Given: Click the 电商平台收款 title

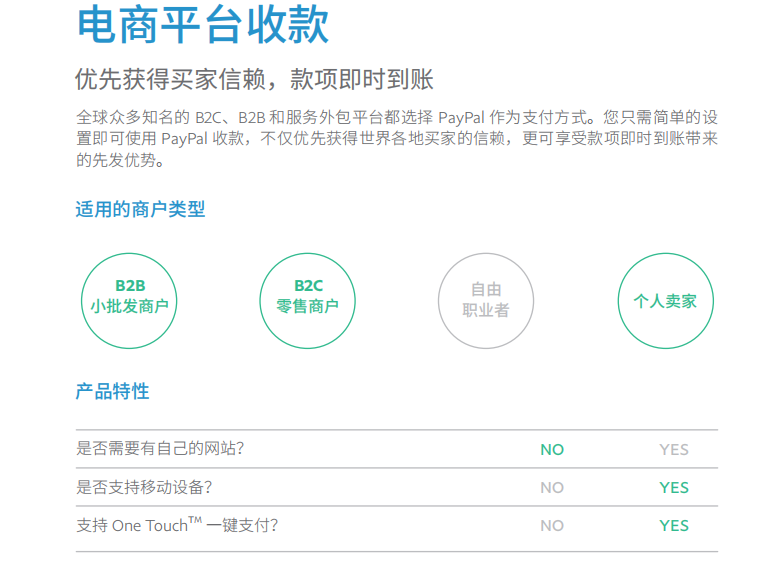Looking at the screenshot, I should (203, 24).
